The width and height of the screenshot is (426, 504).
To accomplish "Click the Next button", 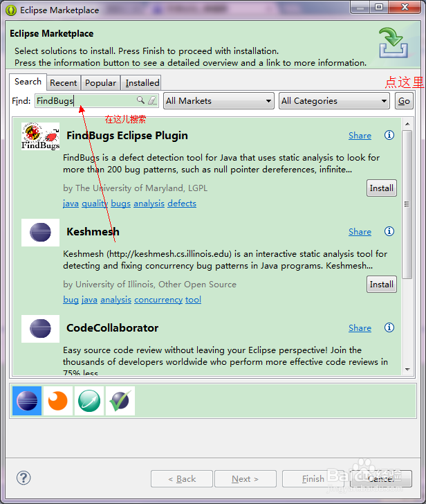I will click(x=246, y=479).
